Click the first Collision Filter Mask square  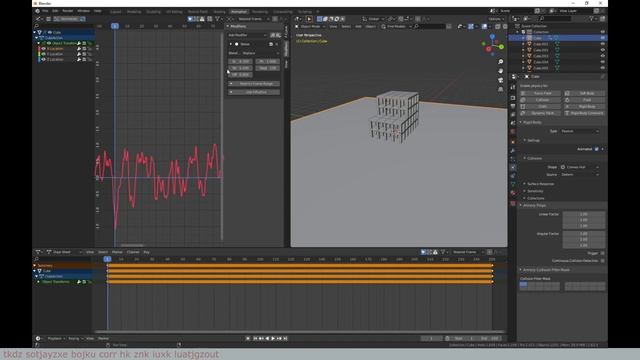coord(523,284)
